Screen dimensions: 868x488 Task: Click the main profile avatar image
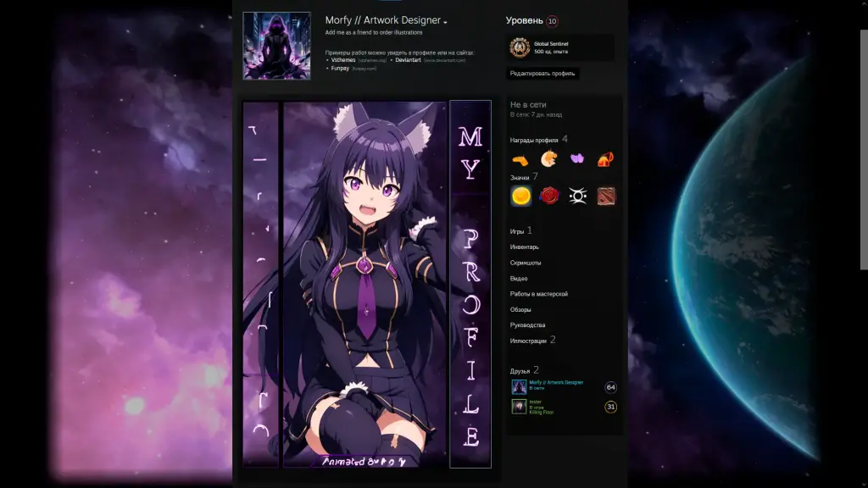(x=276, y=46)
